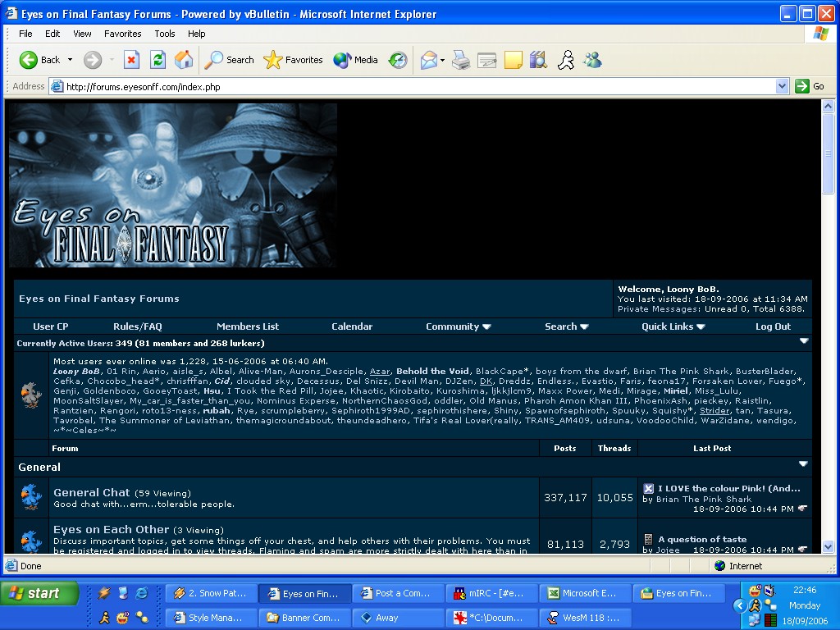Click Internet Explorer quick launch icon

(x=142, y=593)
